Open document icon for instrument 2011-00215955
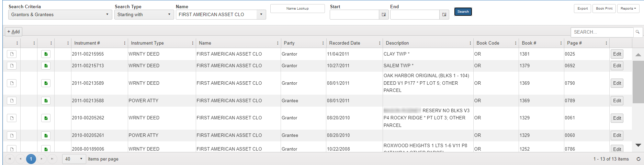The height and width of the screenshot is (165, 644). [x=12, y=54]
